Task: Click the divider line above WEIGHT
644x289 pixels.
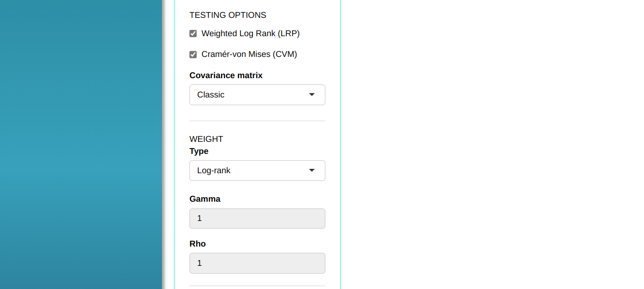Action: tap(257, 121)
